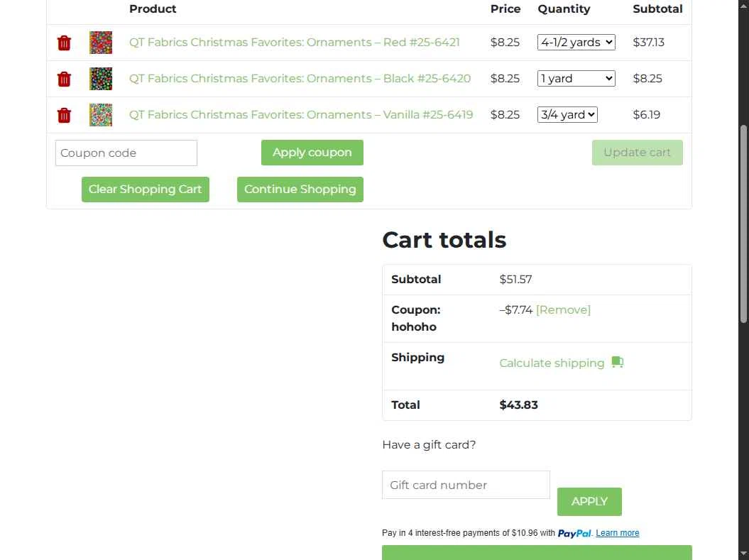Click the shipping truck icon
749x560 pixels.
coord(617,362)
